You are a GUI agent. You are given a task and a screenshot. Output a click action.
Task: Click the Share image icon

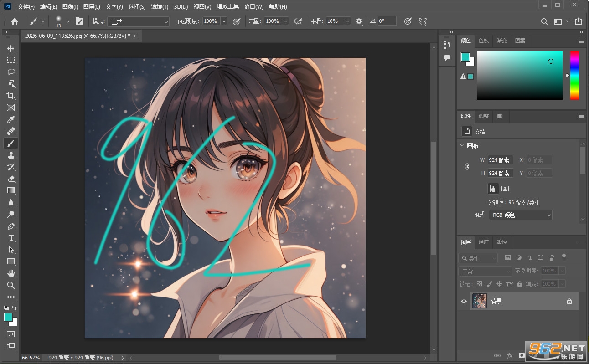pos(579,21)
